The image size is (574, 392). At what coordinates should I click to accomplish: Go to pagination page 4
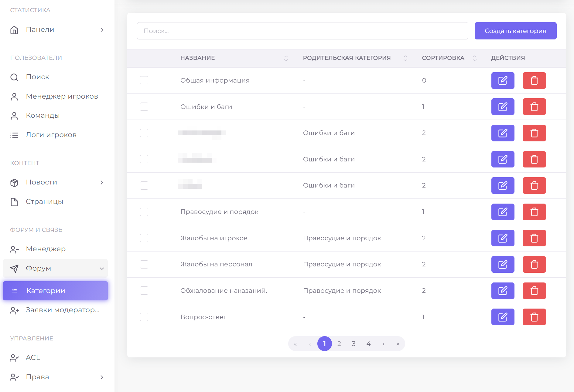pyautogui.click(x=368, y=344)
